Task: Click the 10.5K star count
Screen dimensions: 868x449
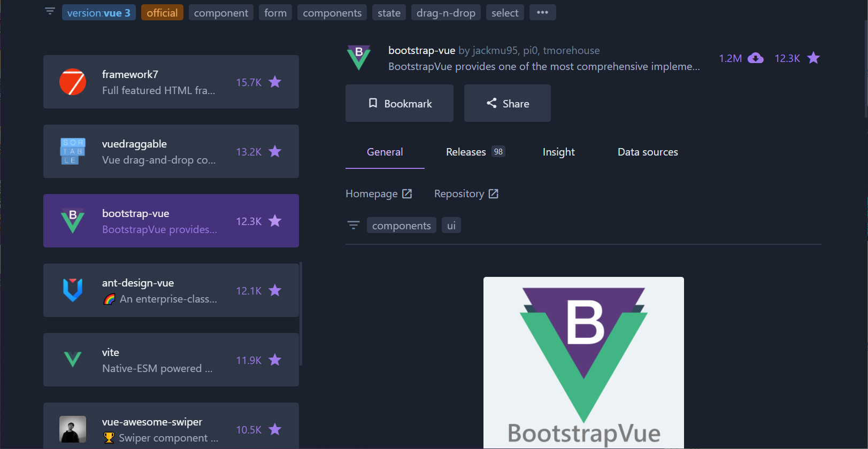Action: 249,430
